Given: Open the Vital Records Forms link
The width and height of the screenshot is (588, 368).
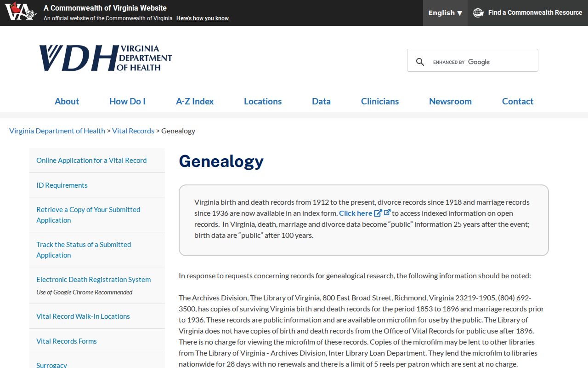Looking at the screenshot, I should coord(67,341).
